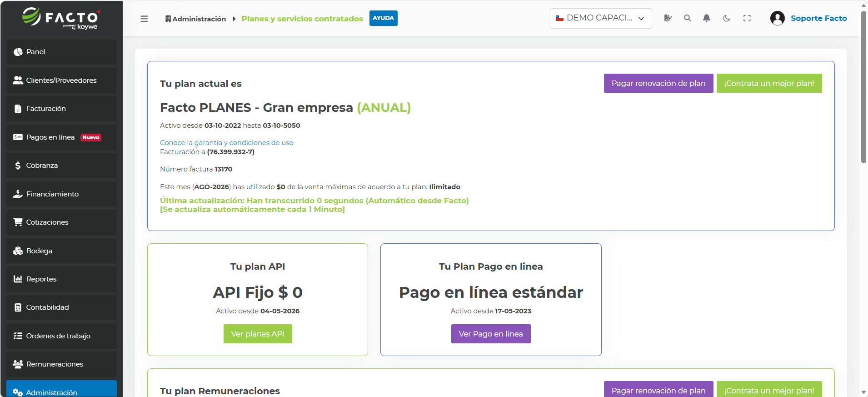Click the Administración gears icon
This screenshot has width=868, height=397.
[x=18, y=392]
